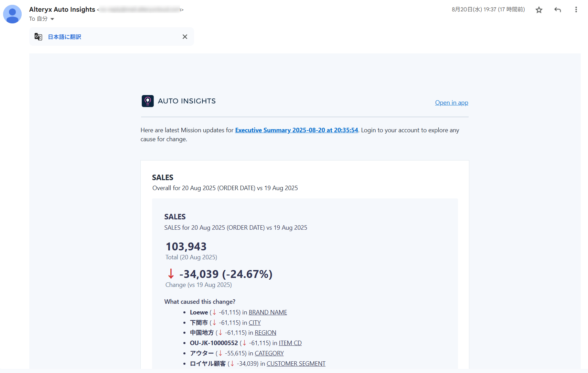Viewport: 588px width, 373px height.
Task: Click 'Total (20 Aug 2025)' label
Action: (x=191, y=257)
